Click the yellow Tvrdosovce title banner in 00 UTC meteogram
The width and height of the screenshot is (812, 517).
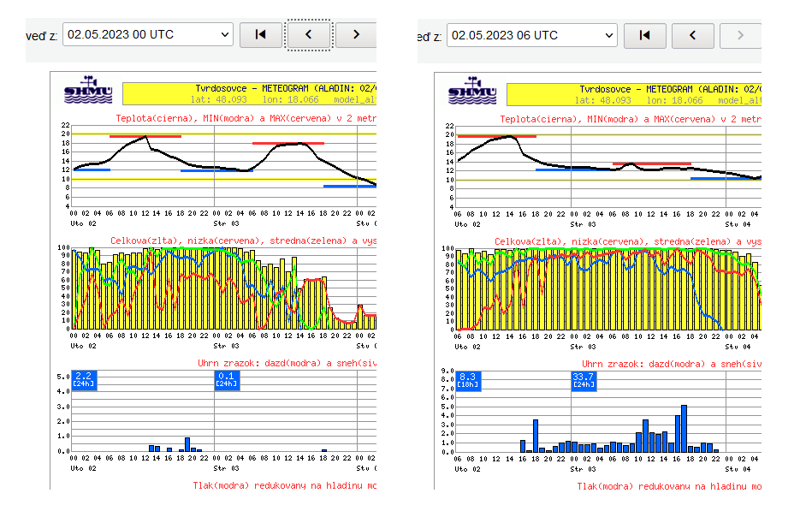pos(248,93)
